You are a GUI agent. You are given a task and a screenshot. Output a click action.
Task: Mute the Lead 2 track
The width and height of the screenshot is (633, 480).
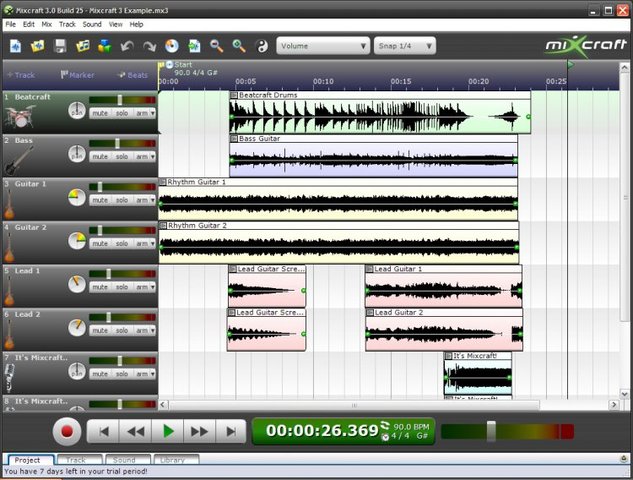(100, 331)
